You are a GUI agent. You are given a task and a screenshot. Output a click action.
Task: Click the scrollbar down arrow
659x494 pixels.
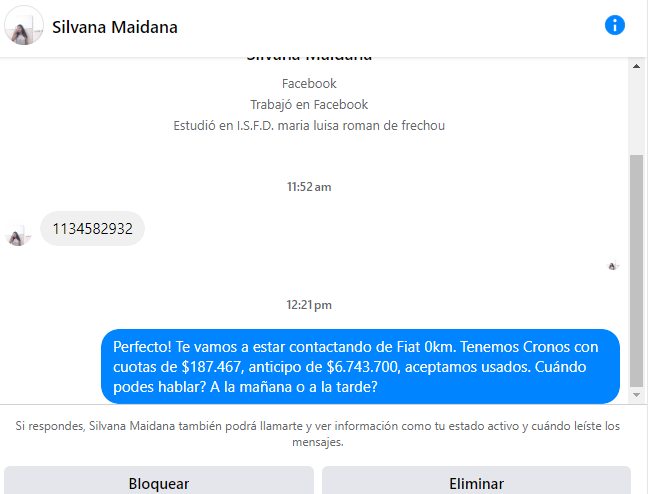(x=636, y=395)
